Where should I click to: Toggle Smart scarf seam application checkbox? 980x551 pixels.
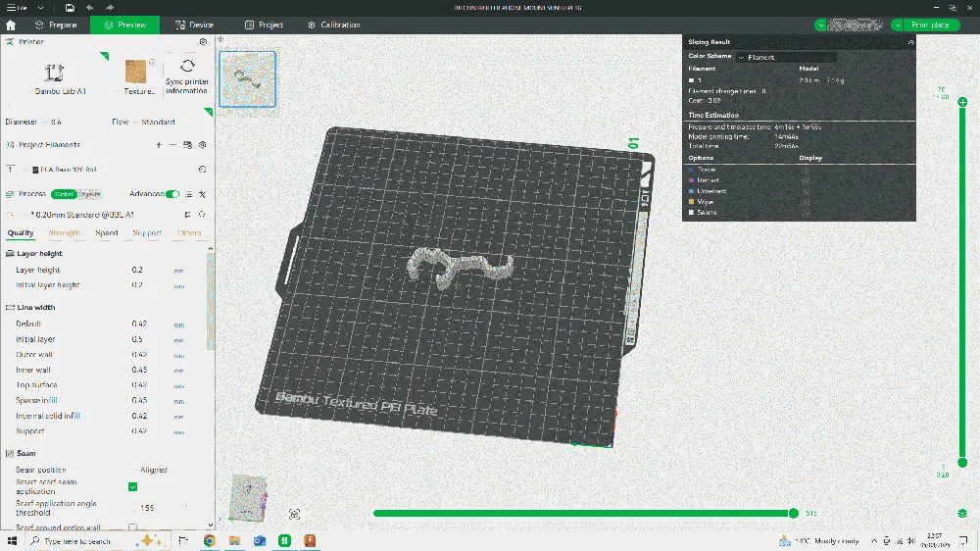(x=132, y=486)
